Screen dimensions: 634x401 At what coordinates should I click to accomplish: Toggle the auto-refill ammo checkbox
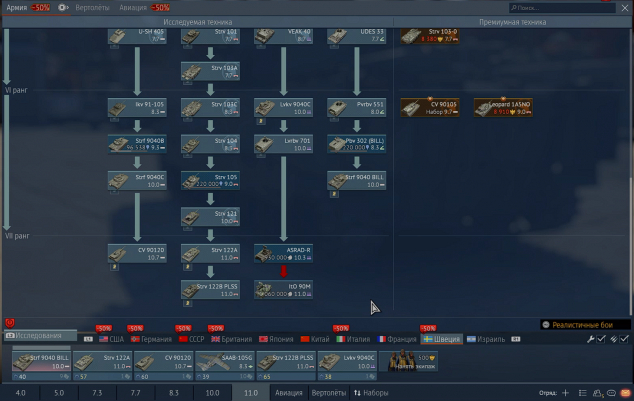624,339
